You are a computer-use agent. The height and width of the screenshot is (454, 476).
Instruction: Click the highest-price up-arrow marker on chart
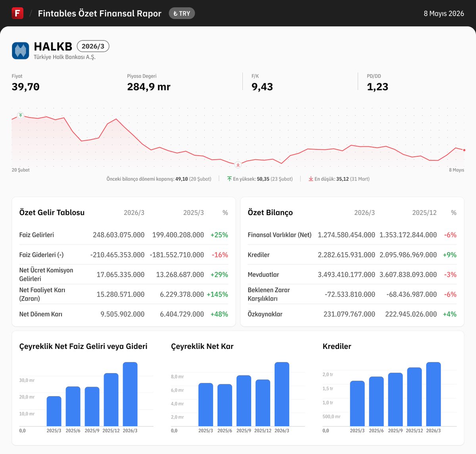(x=21, y=115)
